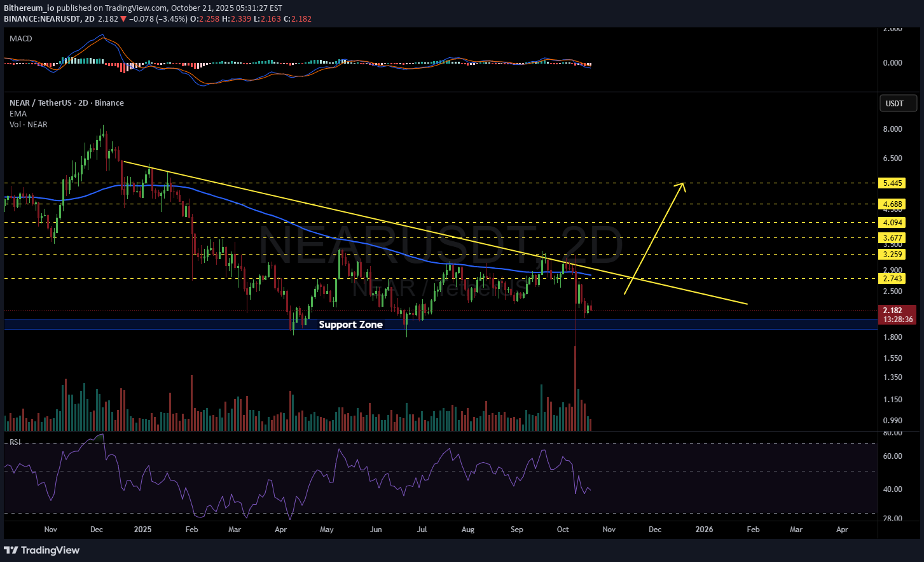Click the Support Zone text label
The width and height of the screenshot is (924, 562).
(350, 325)
